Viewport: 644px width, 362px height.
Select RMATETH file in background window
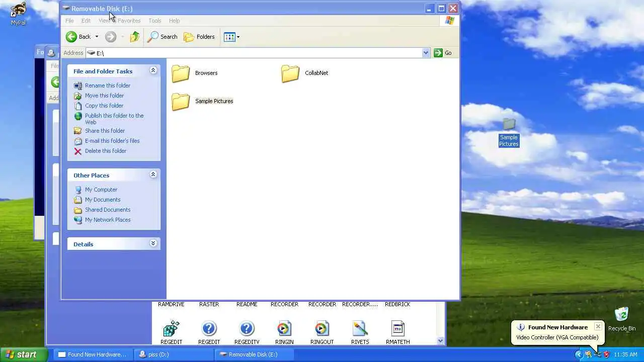point(397,329)
